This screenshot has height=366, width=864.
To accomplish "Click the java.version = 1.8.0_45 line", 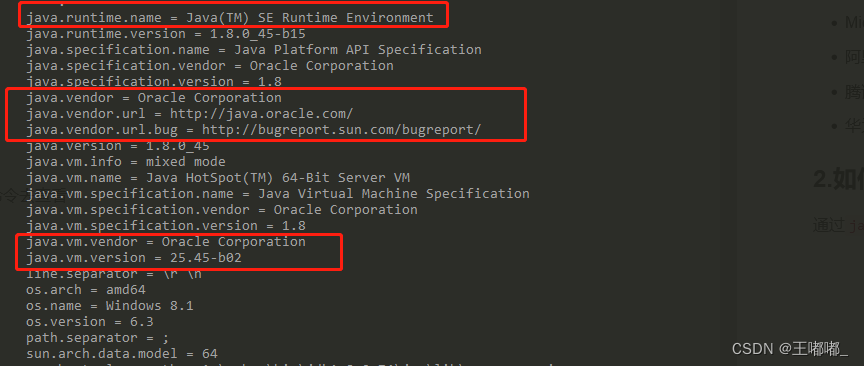I will point(117,146).
